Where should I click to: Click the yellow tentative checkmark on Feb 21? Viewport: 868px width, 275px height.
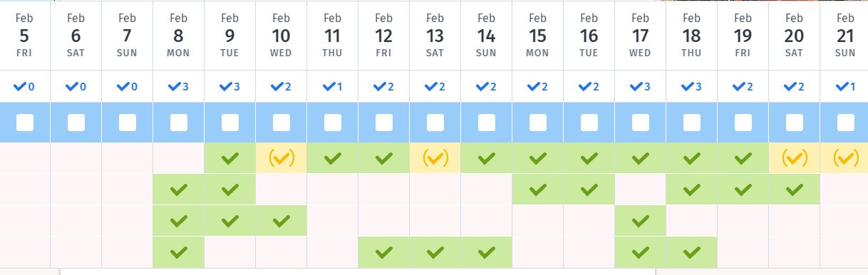846,158
